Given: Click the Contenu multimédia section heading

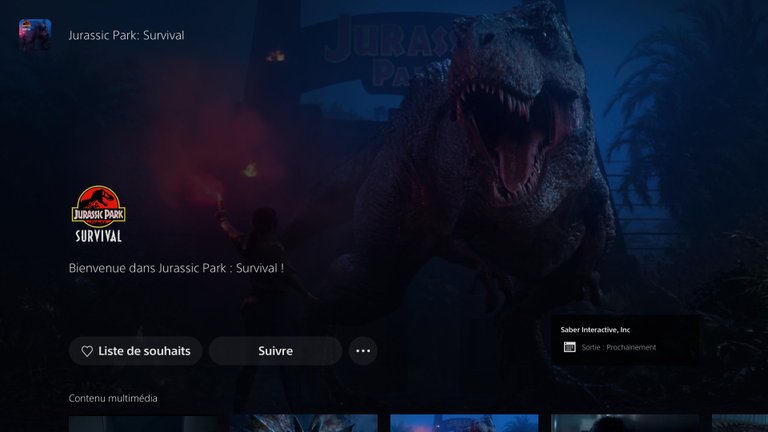Looking at the screenshot, I should point(113,398).
